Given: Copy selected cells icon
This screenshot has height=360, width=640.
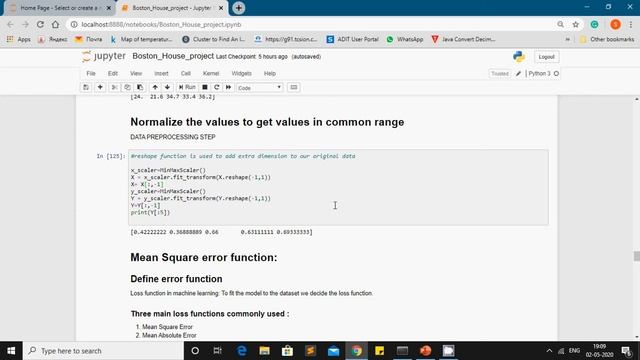Looking at the screenshot, I should tap(127, 87).
